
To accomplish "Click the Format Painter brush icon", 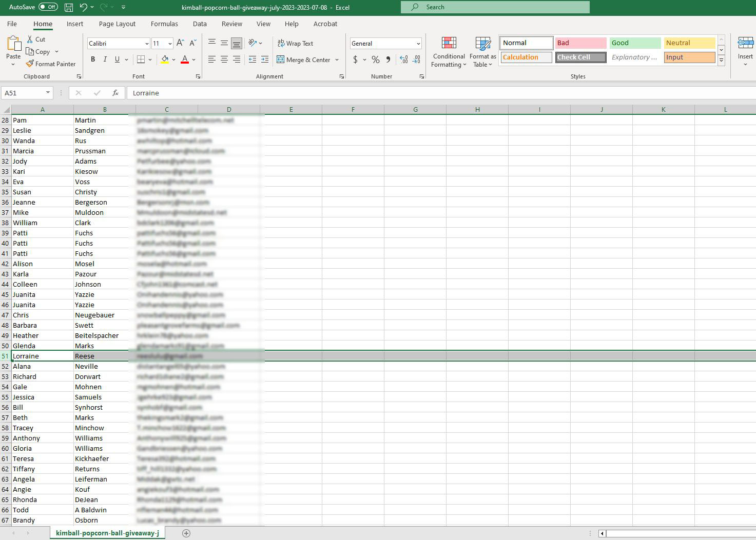I will click(30, 64).
